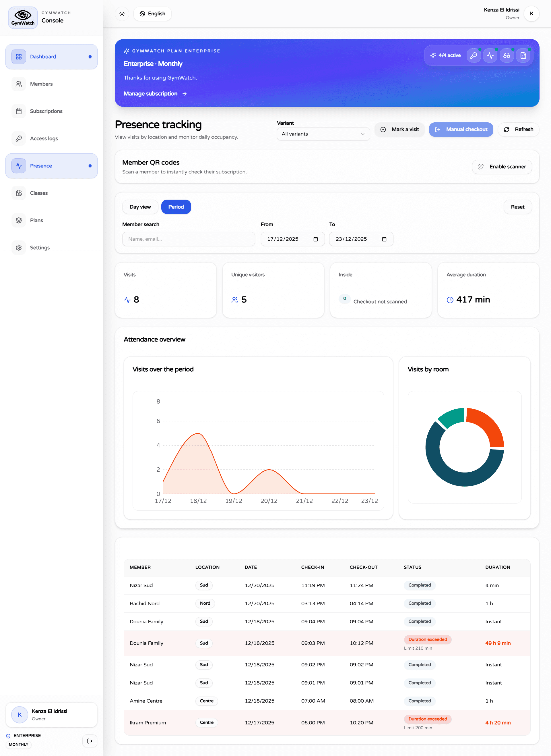Open Classes from the sidebar
This screenshot has height=756, width=551.
tap(39, 193)
